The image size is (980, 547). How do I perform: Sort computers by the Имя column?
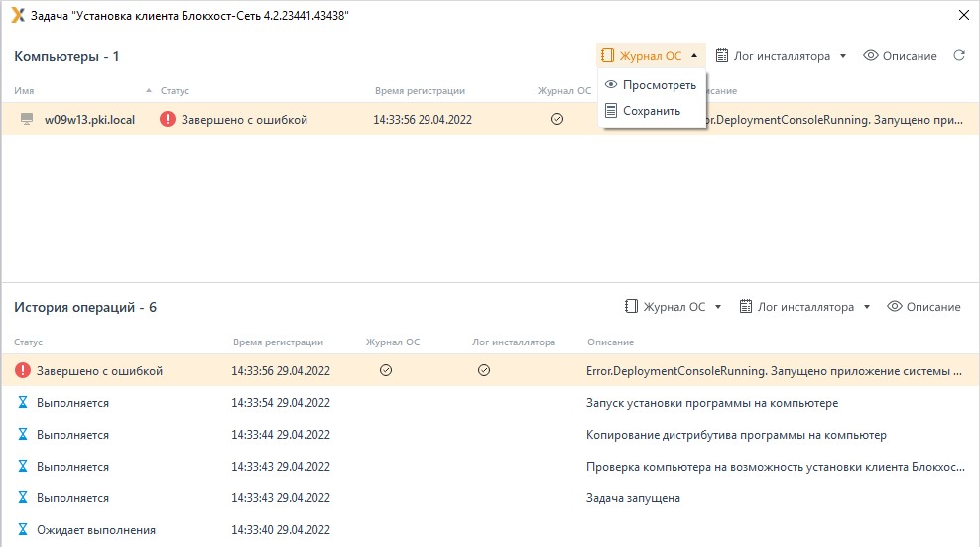(x=24, y=90)
